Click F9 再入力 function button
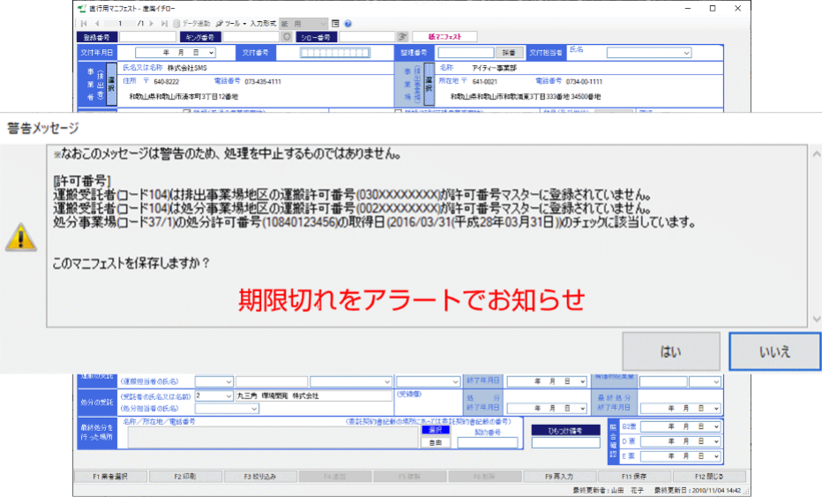Screen dimensions: 822x504 [x=559, y=477]
